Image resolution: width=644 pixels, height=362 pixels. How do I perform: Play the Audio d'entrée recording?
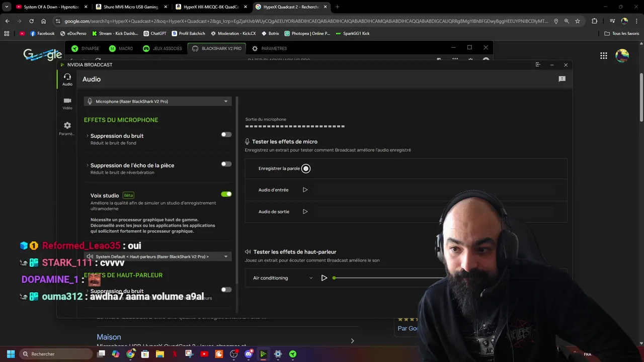click(305, 190)
